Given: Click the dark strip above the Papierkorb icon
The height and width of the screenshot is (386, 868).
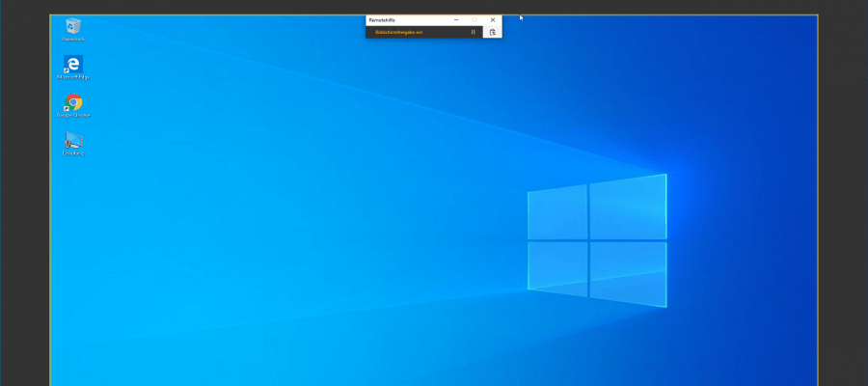Looking at the screenshot, I should 73,7.
